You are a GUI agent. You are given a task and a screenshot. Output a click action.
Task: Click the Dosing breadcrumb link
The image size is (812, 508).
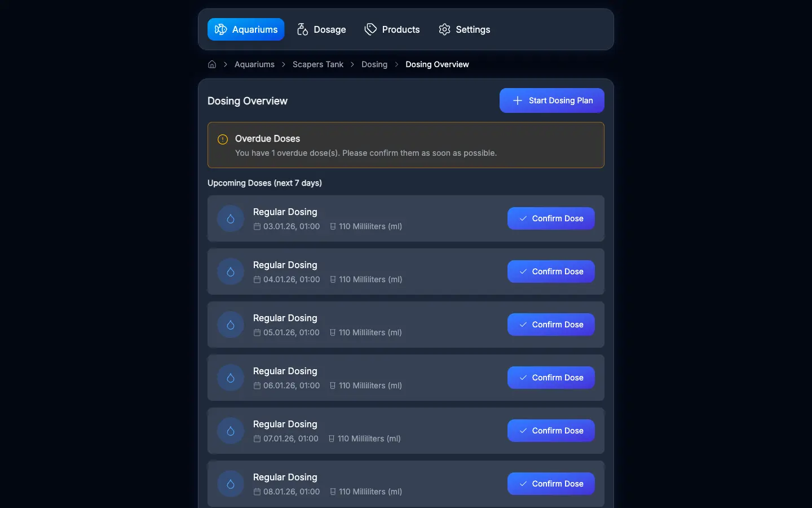374,64
